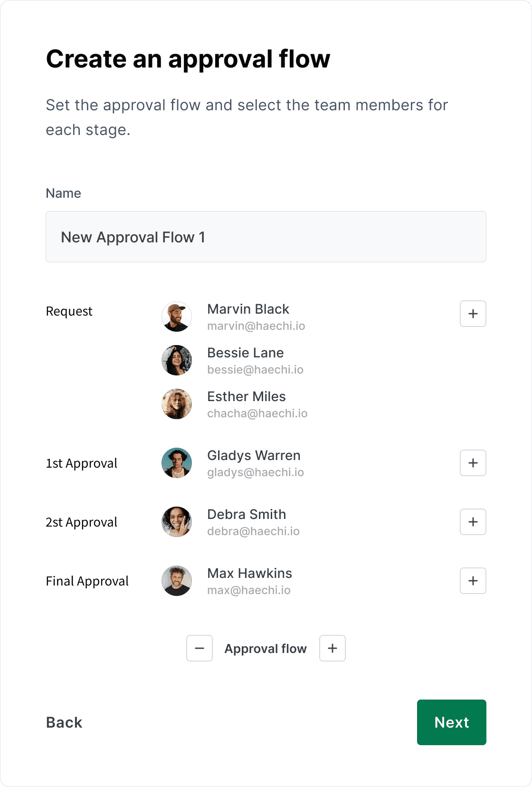Click Bessie Lane's avatar photo
The height and width of the screenshot is (787, 532).
(177, 360)
